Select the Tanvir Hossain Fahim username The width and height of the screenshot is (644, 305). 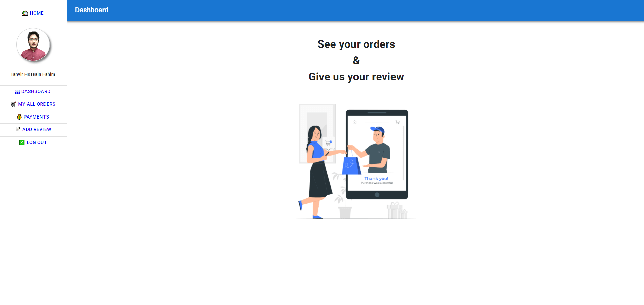[x=33, y=74]
